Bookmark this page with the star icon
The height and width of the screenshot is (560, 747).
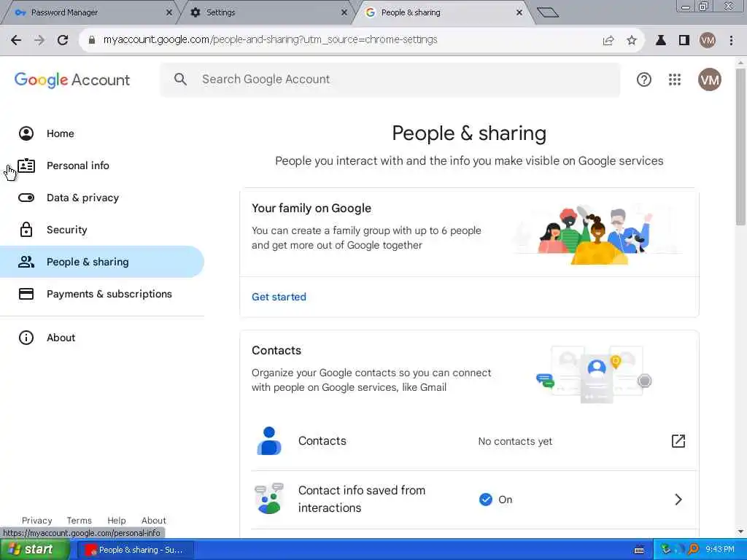pyautogui.click(x=632, y=41)
